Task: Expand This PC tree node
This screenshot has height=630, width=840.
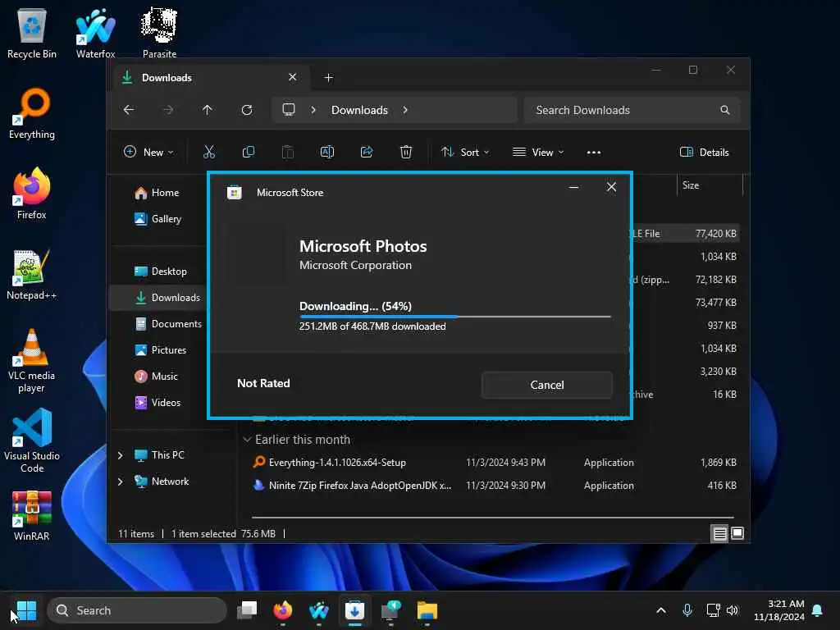Action: tap(121, 455)
